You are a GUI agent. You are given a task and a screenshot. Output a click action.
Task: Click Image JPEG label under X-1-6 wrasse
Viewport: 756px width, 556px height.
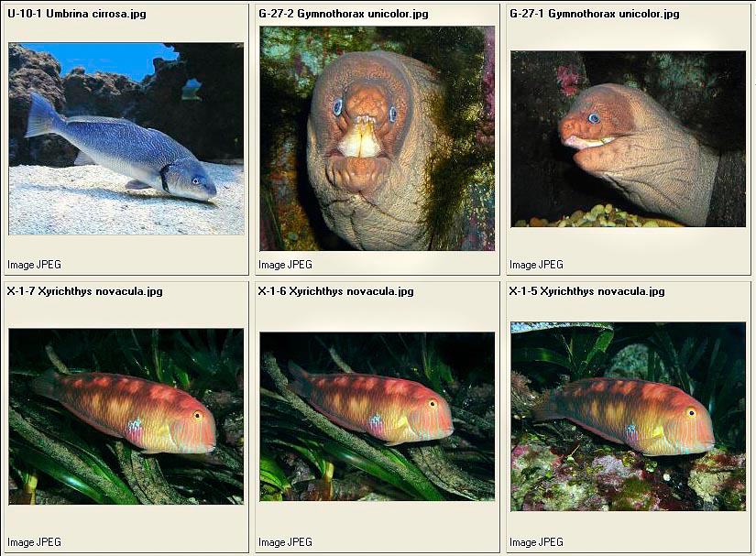(285, 542)
